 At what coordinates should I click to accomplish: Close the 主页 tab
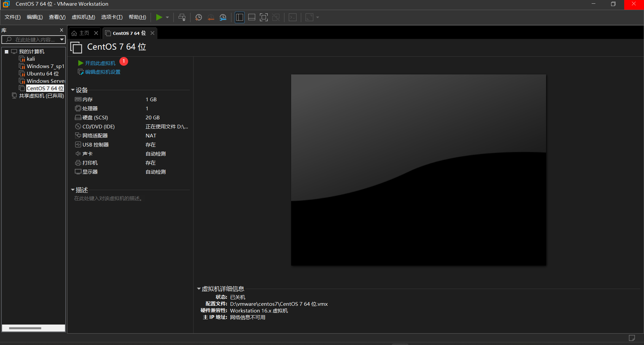tap(96, 33)
